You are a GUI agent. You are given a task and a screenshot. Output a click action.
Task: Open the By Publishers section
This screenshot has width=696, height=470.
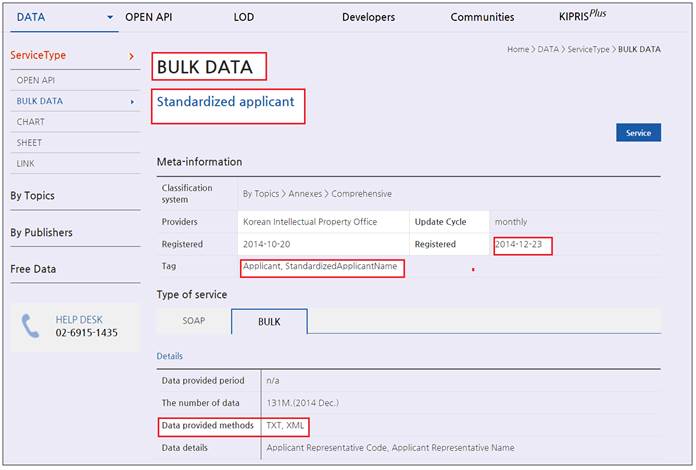41,233
